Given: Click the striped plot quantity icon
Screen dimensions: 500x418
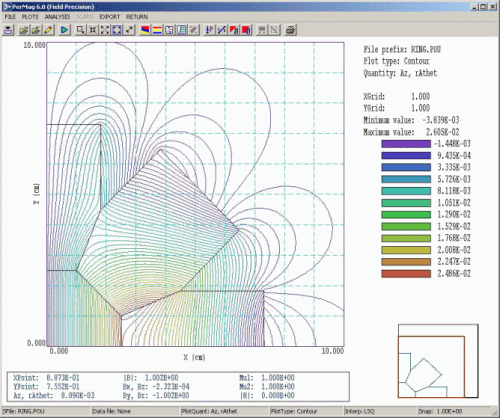Looking at the screenshot, I should tap(157, 30).
